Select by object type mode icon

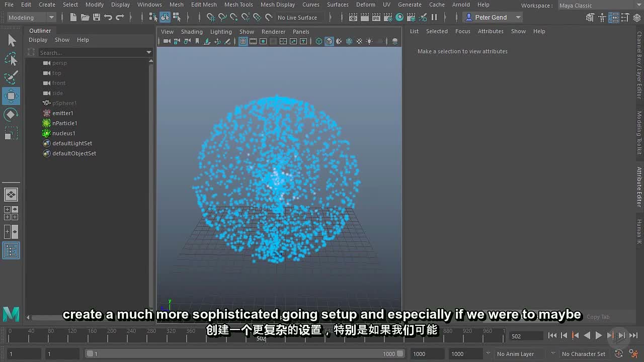tap(165, 17)
